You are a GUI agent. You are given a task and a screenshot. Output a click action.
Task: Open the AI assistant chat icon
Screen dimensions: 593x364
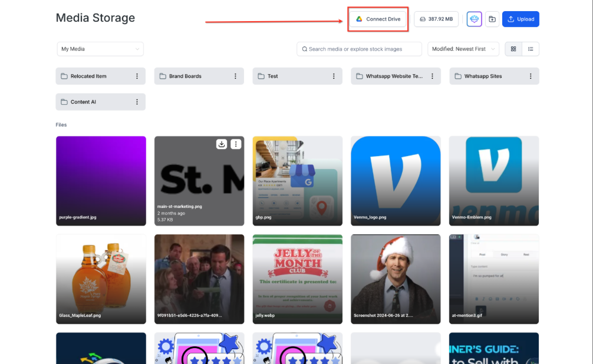474,19
